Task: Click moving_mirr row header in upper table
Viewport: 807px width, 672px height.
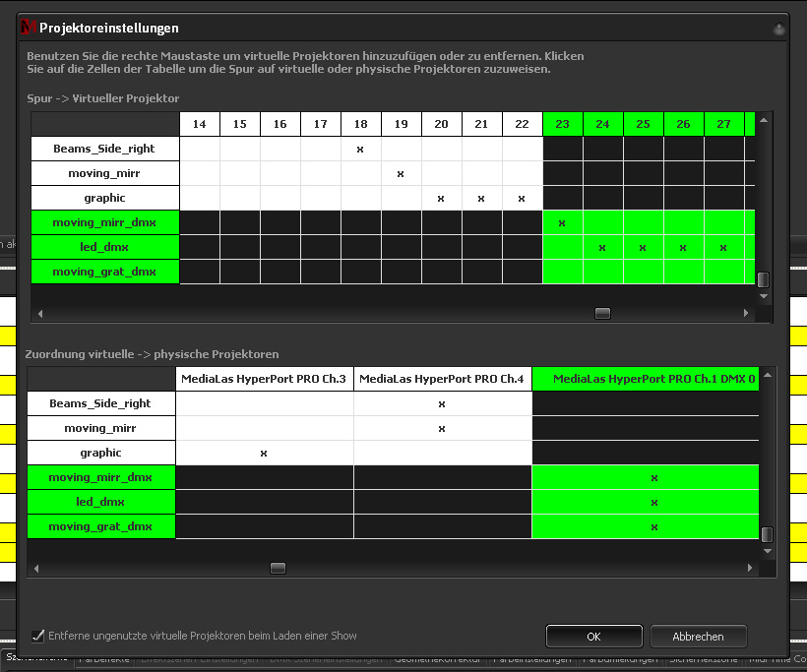Action: [105, 173]
